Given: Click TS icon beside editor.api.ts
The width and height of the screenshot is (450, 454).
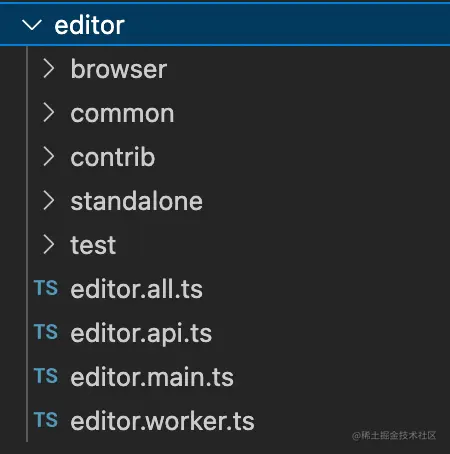Looking at the screenshot, I should click(46, 332).
